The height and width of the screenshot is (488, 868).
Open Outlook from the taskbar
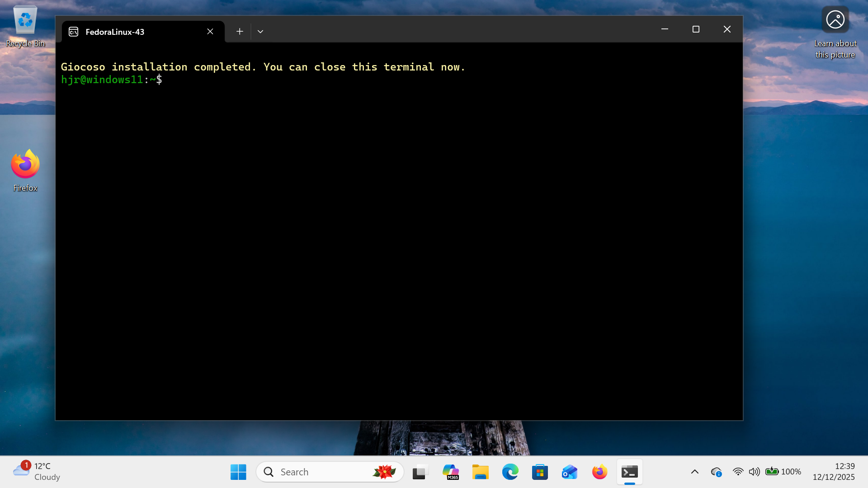[569, 471]
